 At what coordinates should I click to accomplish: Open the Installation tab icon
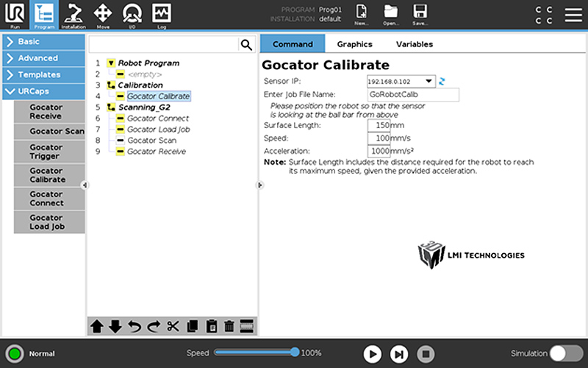click(x=73, y=15)
